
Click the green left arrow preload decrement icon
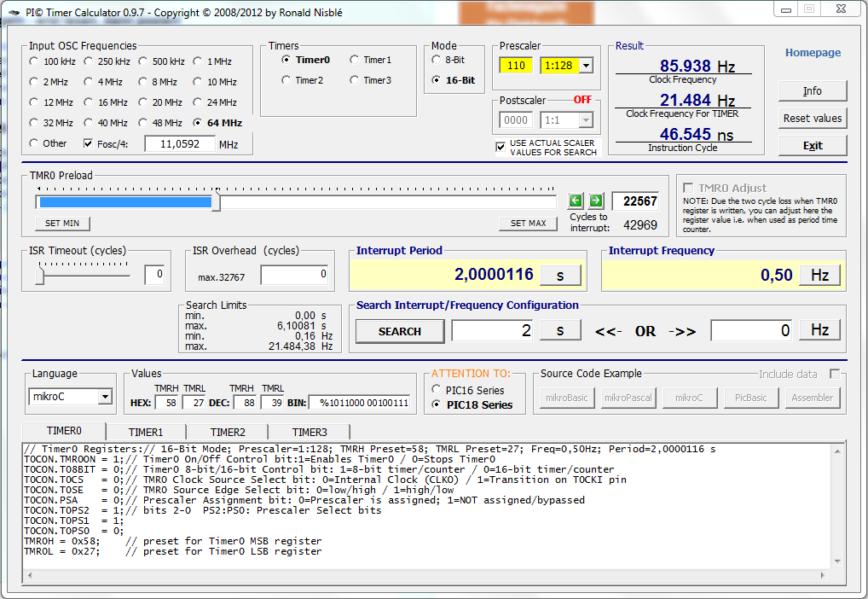576,201
